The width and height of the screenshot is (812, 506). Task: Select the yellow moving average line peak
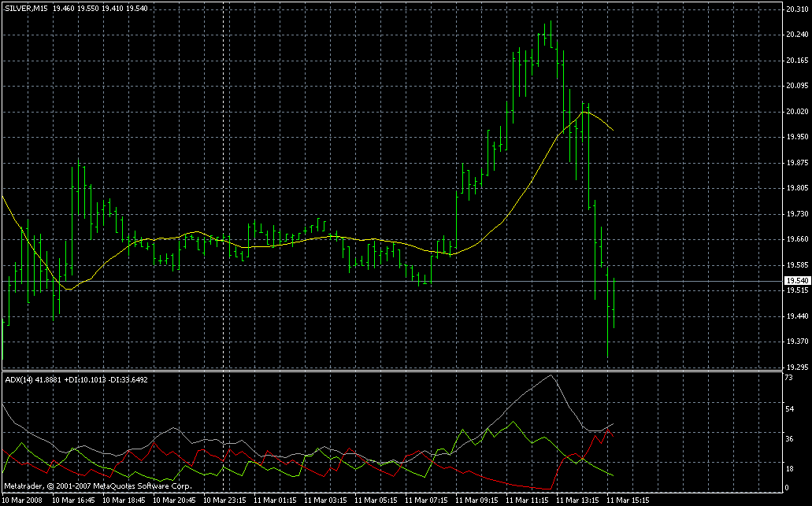click(584, 112)
